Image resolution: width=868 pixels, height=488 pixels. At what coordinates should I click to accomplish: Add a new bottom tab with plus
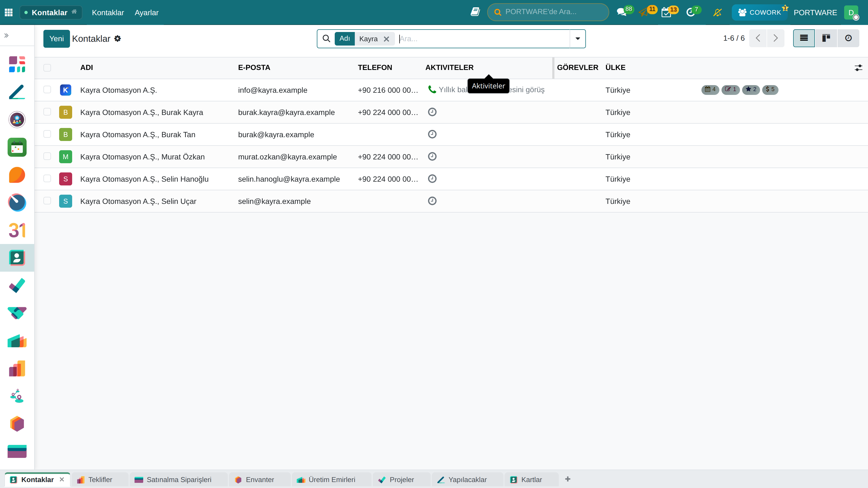568,479
